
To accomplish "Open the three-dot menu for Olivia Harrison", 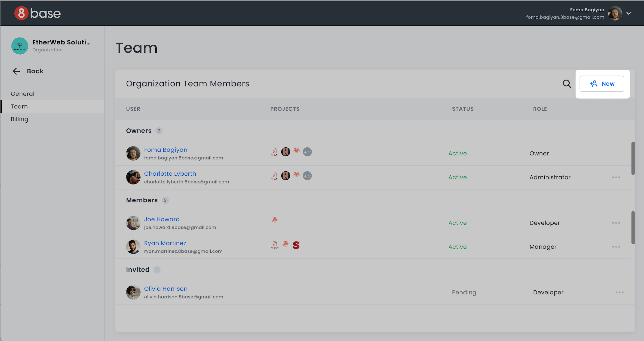I will (x=619, y=292).
